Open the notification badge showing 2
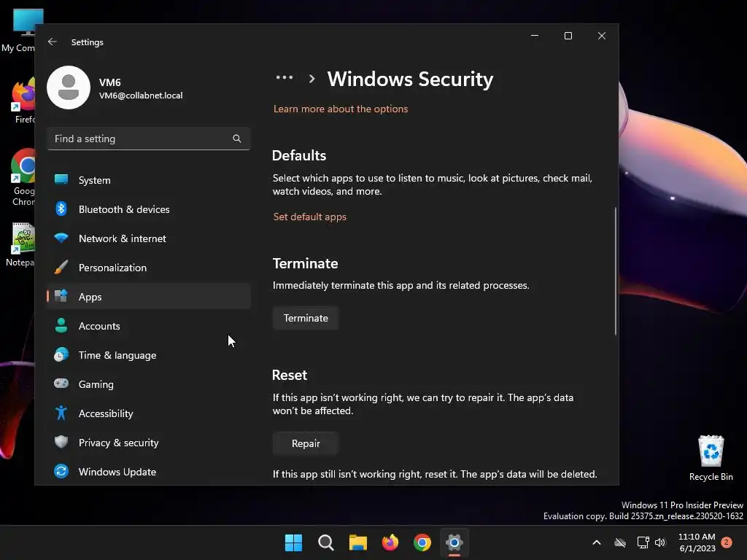The height and width of the screenshot is (560, 747). 727,542
